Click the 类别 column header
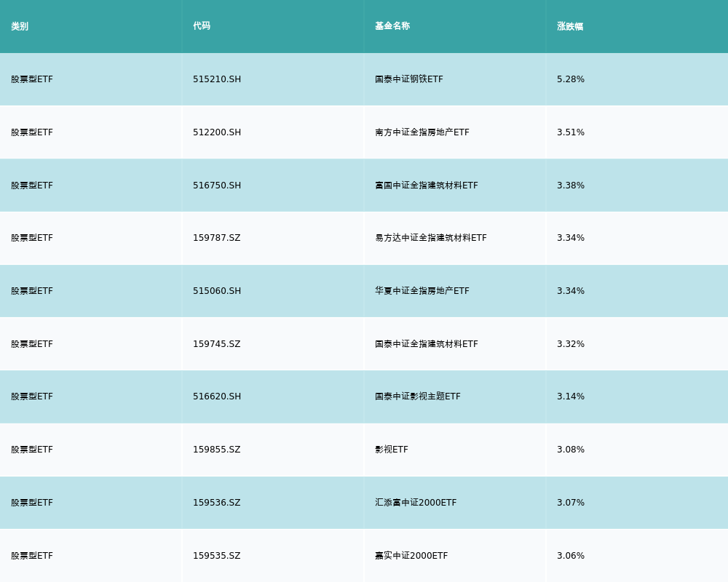This screenshot has height=582, width=728. pyautogui.click(x=20, y=26)
